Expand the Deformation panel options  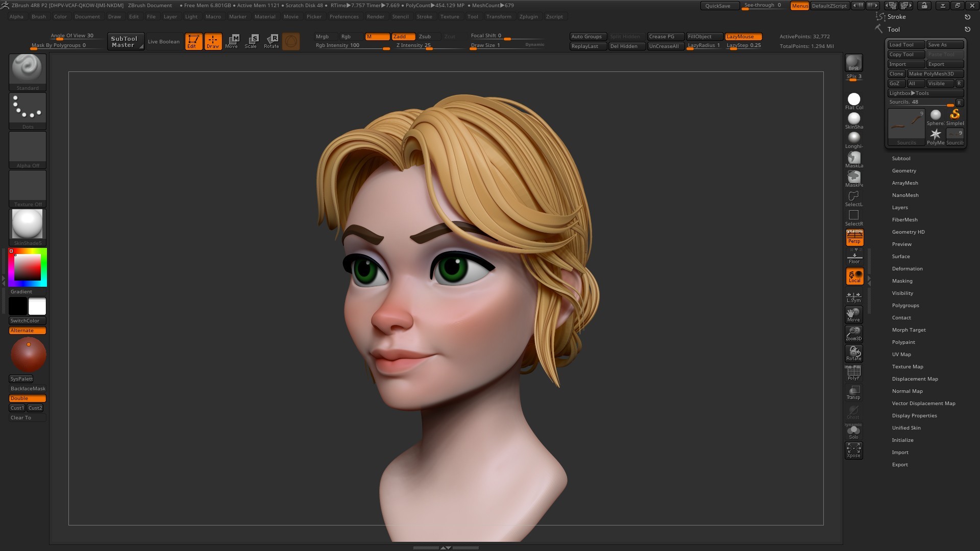908,268
